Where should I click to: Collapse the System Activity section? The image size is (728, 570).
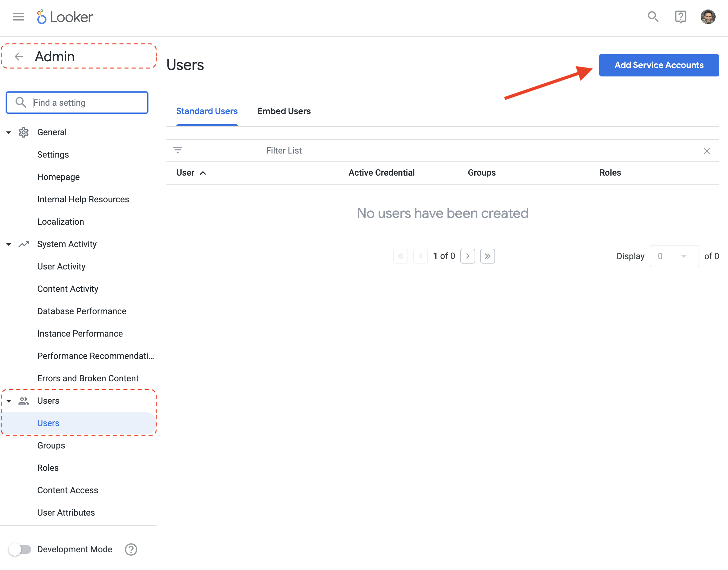coord(9,244)
